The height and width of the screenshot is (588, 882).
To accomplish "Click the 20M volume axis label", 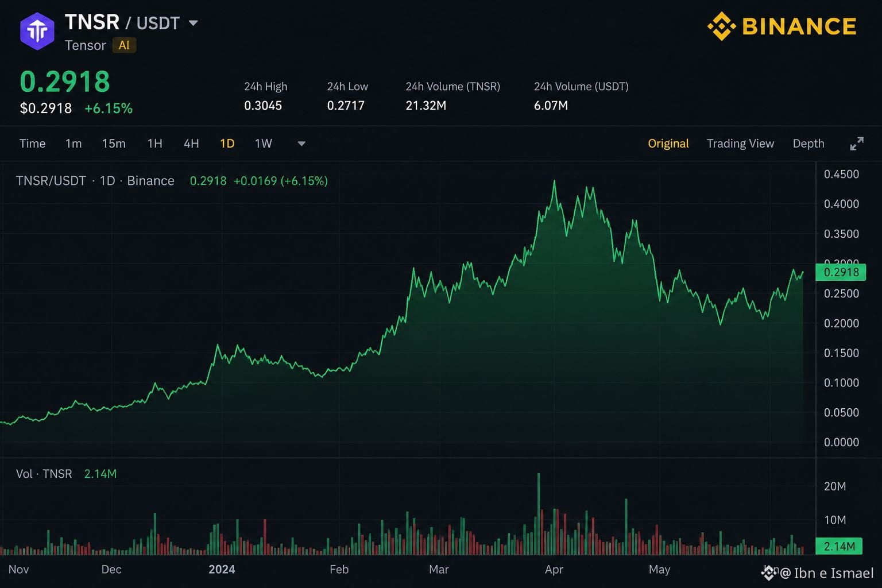I will (x=835, y=486).
